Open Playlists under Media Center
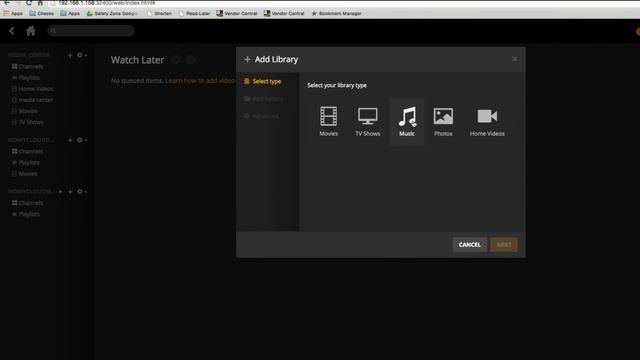640x360 pixels. click(25, 78)
